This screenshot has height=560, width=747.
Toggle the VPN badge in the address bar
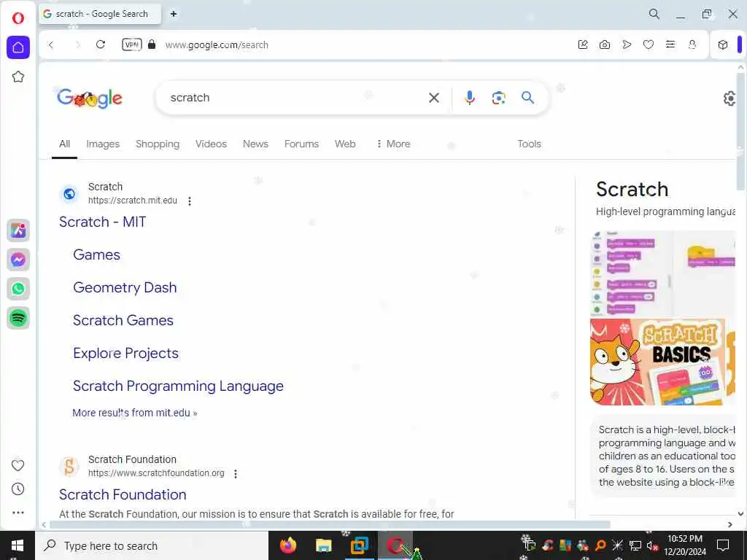132,44
